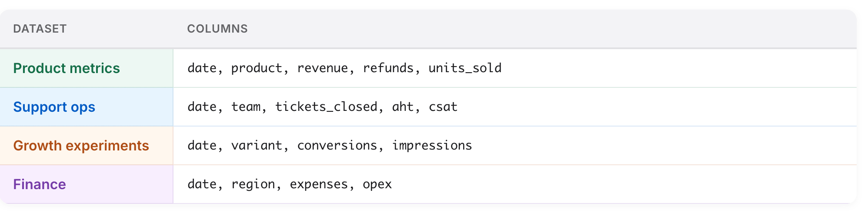868x220 pixels.
Task: Open the Support ops dataset
Action: coord(54,107)
